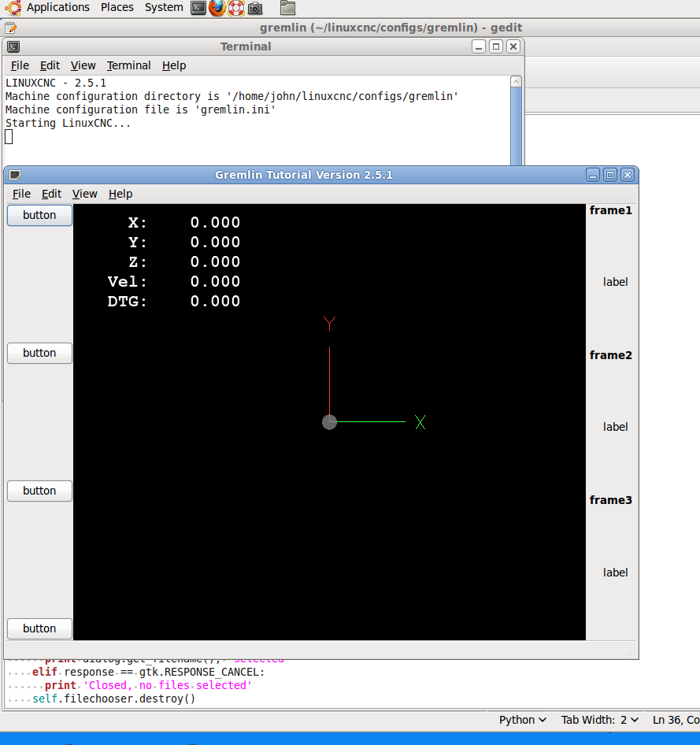Click the gedit window icon in title bar

tap(10, 28)
